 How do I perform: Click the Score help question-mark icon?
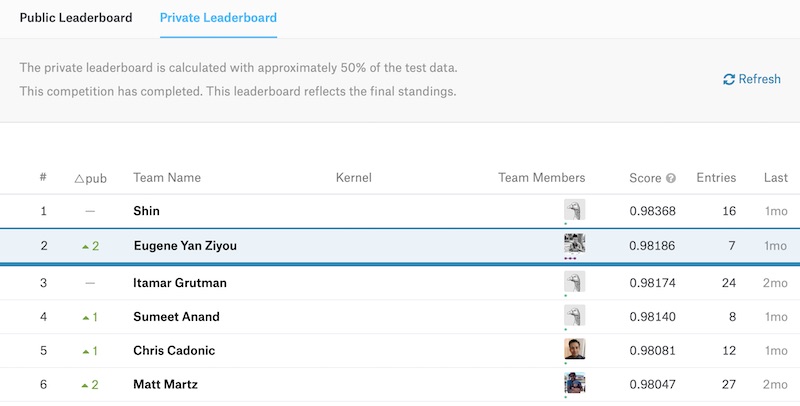pos(671,179)
